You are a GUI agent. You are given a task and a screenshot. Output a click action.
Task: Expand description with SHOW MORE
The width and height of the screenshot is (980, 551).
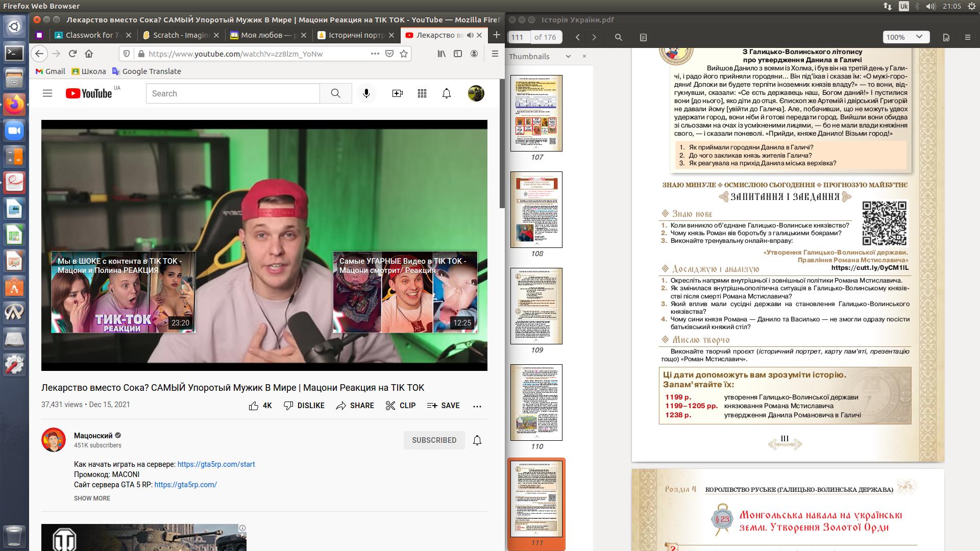click(92, 498)
